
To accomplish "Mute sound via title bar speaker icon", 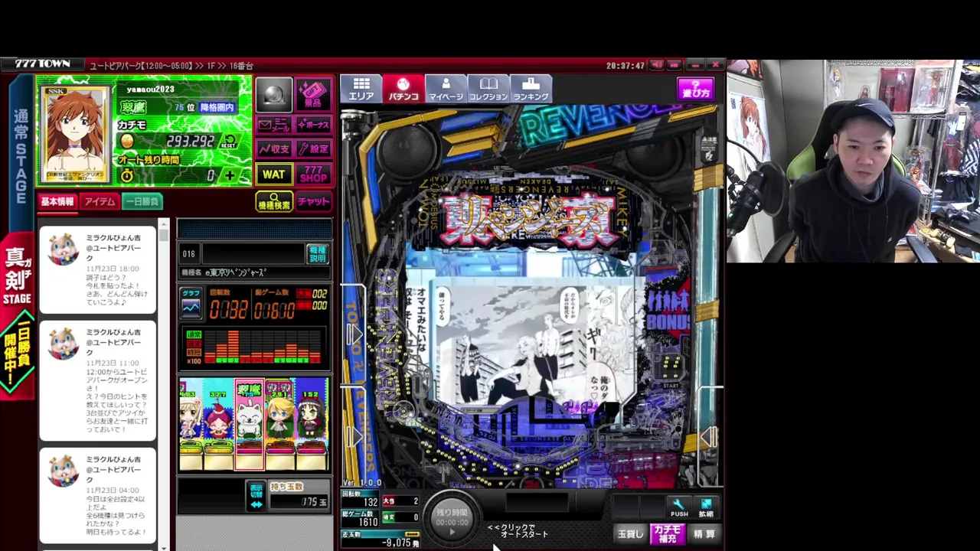I will (658, 65).
